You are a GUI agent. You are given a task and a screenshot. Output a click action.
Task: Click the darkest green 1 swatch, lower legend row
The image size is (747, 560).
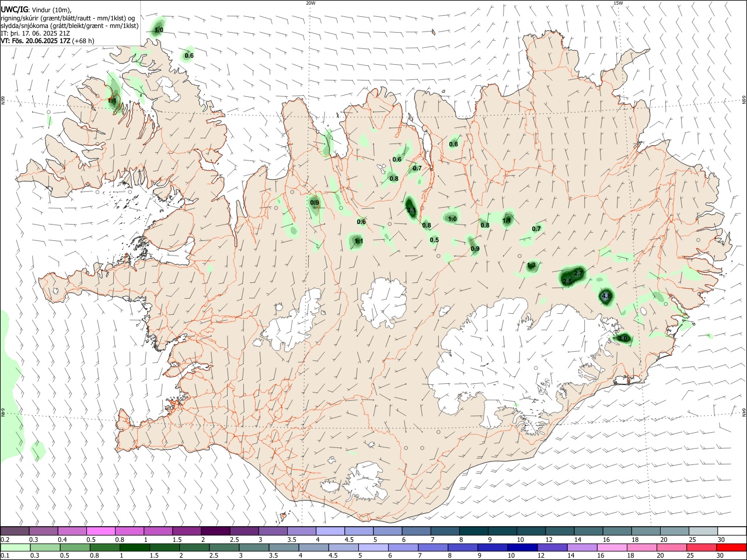pos(135,547)
